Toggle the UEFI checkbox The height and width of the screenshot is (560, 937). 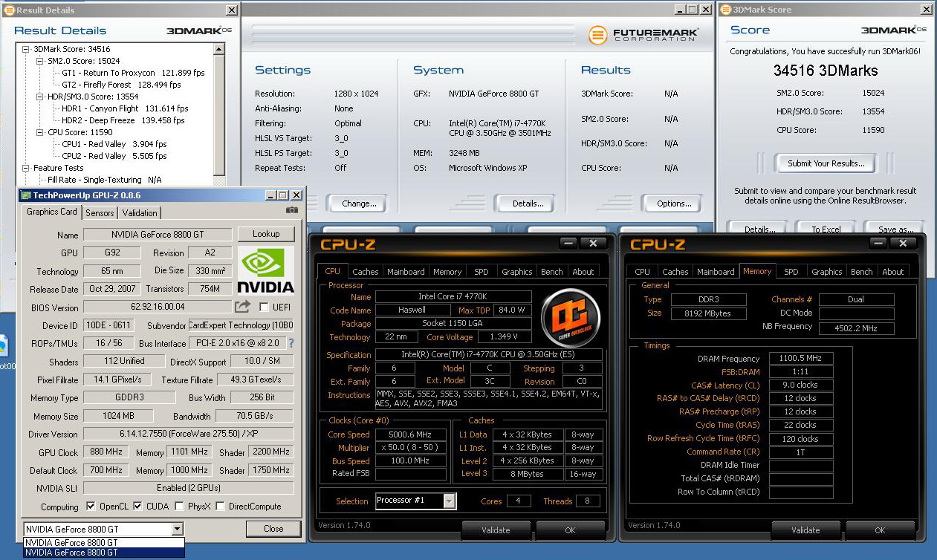pos(264,307)
